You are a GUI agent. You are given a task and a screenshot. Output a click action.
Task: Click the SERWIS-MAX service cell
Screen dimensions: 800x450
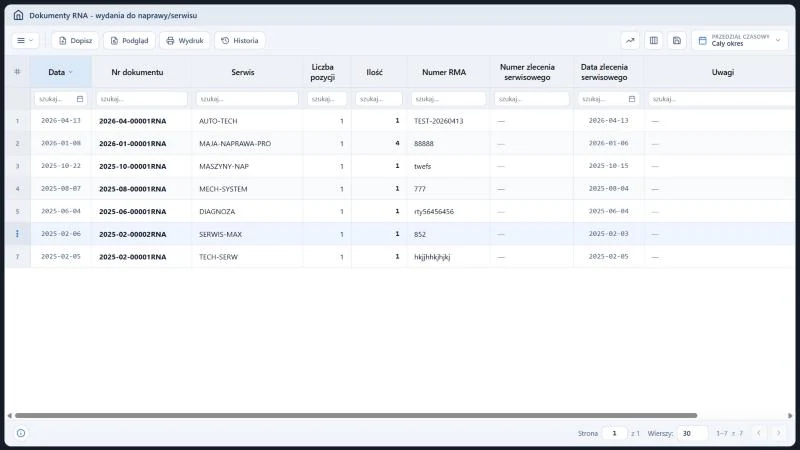220,234
